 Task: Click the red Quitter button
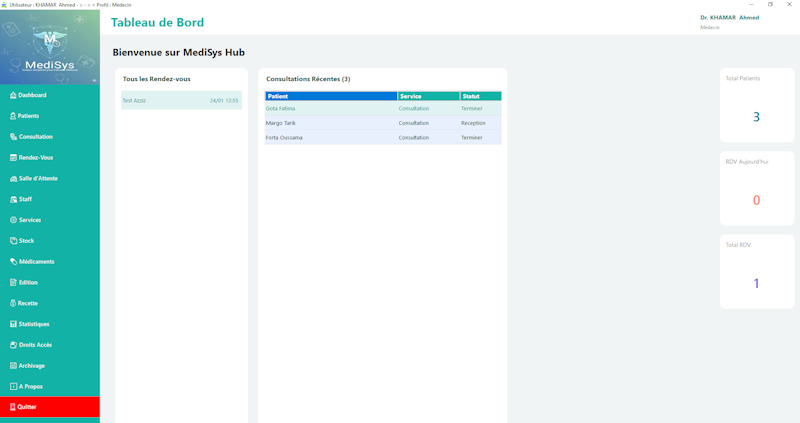[49, 407]
